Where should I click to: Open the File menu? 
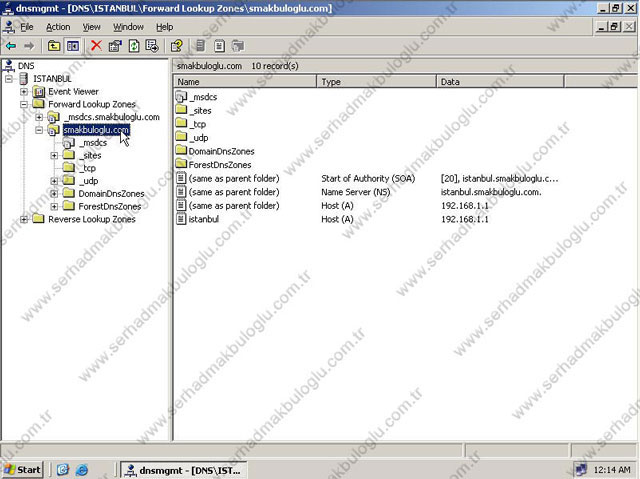point(27,27)
